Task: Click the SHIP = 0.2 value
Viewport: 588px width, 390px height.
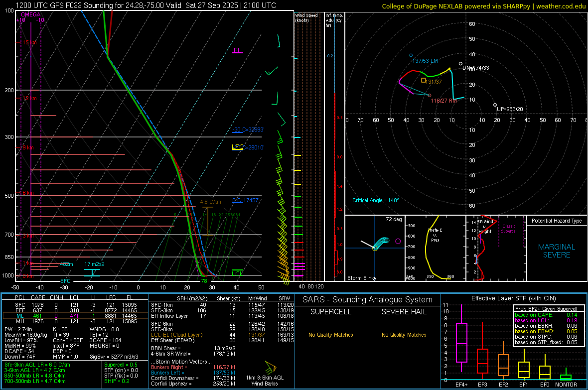Action: (x=117, y=381)
